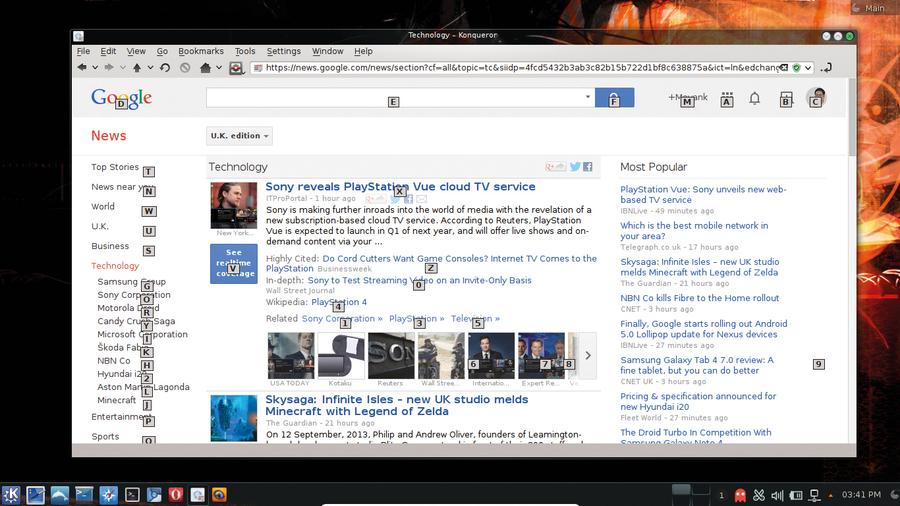Open the Home page icon
The width and height of the screenshot is (900, 506).
[205, 68]
